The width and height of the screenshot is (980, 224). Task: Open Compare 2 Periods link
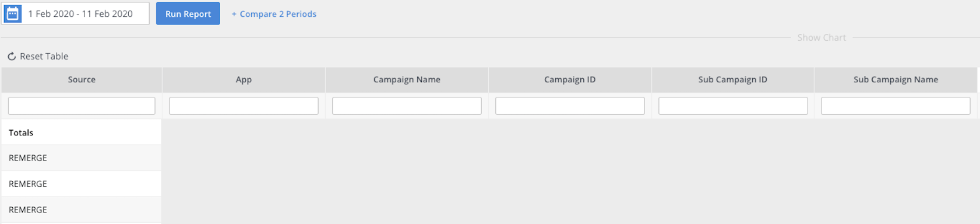[274, 14]
